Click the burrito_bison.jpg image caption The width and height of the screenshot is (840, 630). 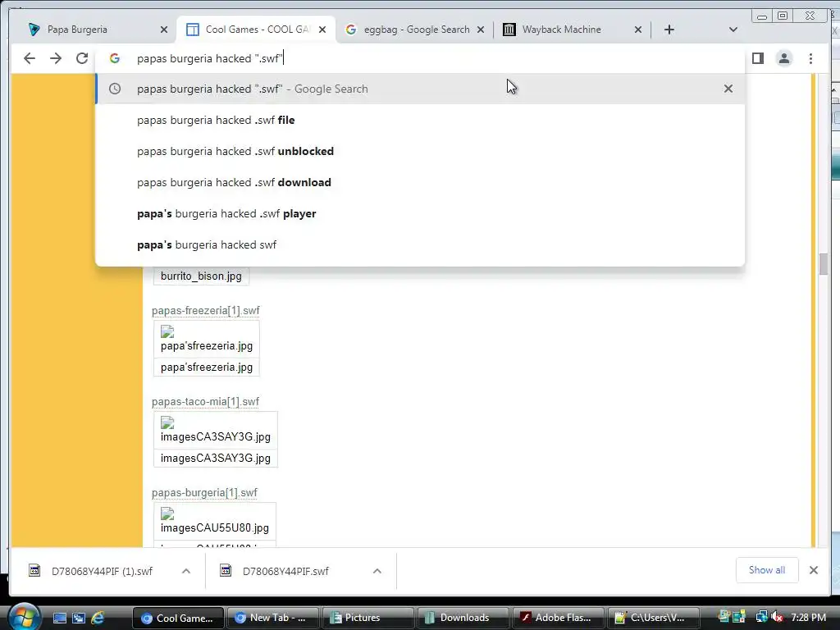pos(201,276)
